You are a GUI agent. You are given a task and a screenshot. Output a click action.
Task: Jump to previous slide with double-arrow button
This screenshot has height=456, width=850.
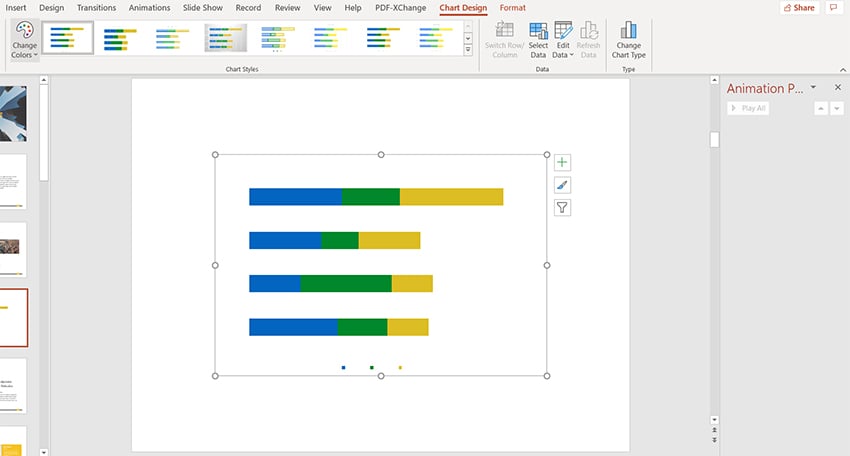(714, 431)
